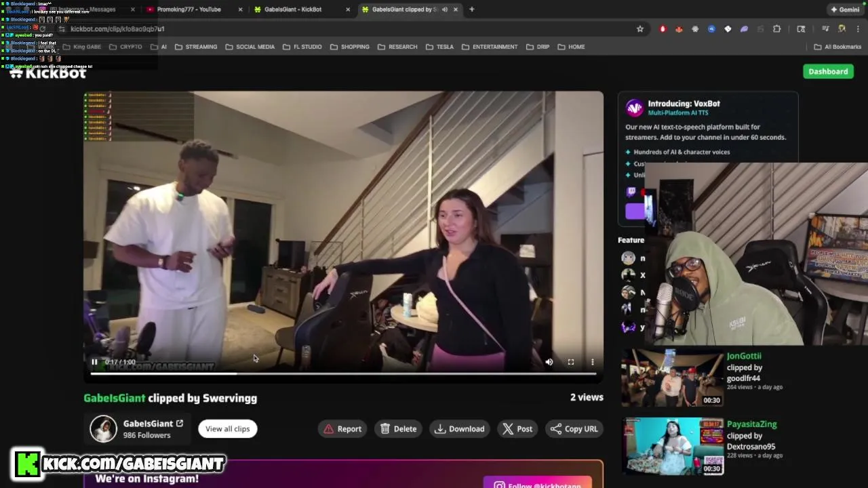Viewport: 868px width, 488px height.
Task: Open the RESEARCH bookmark folder
Action: (x=397, y=47)
